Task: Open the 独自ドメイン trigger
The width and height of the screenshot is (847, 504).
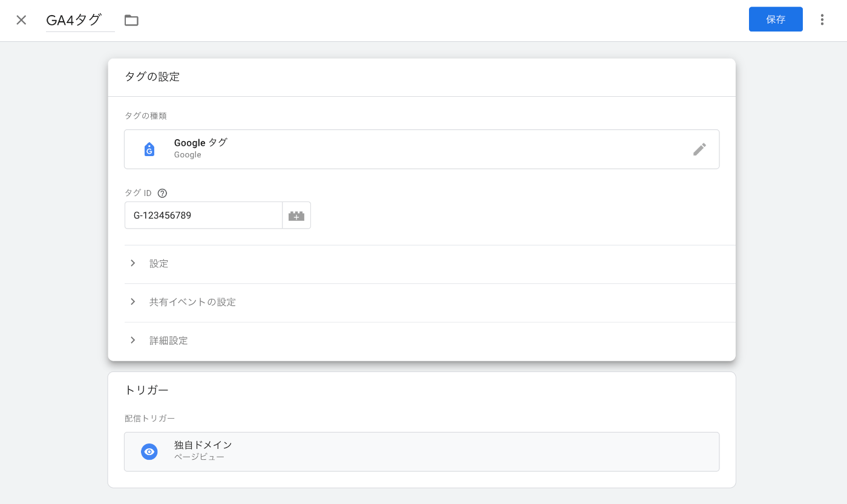Action: [x=422, y=451]
